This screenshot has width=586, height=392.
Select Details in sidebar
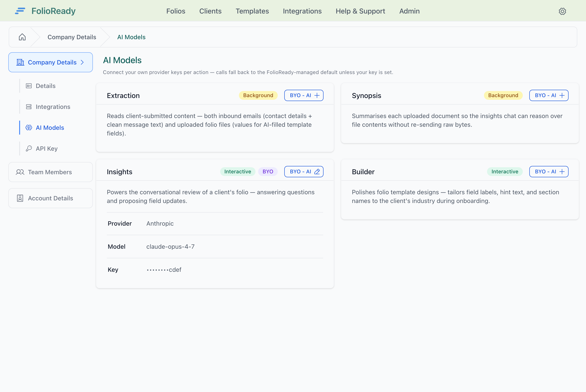tap(46, 86)
